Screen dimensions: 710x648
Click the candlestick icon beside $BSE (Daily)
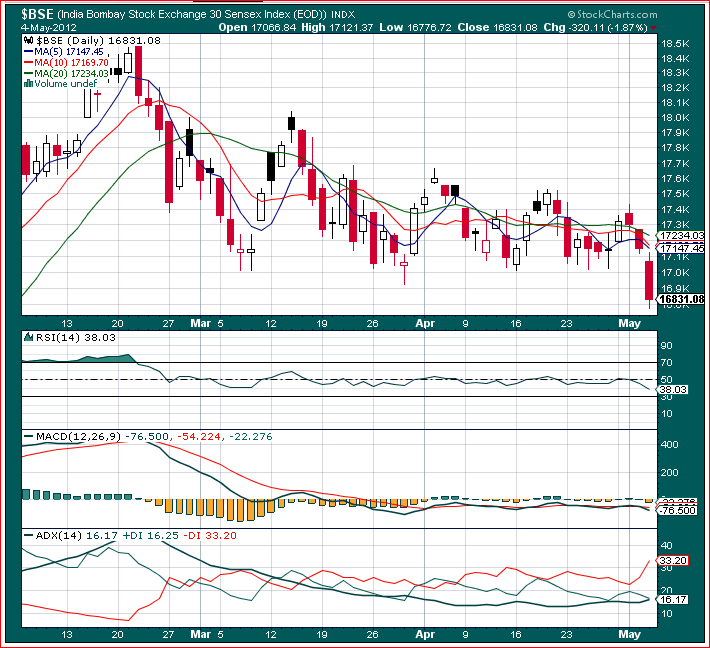(x=29, y=40)
